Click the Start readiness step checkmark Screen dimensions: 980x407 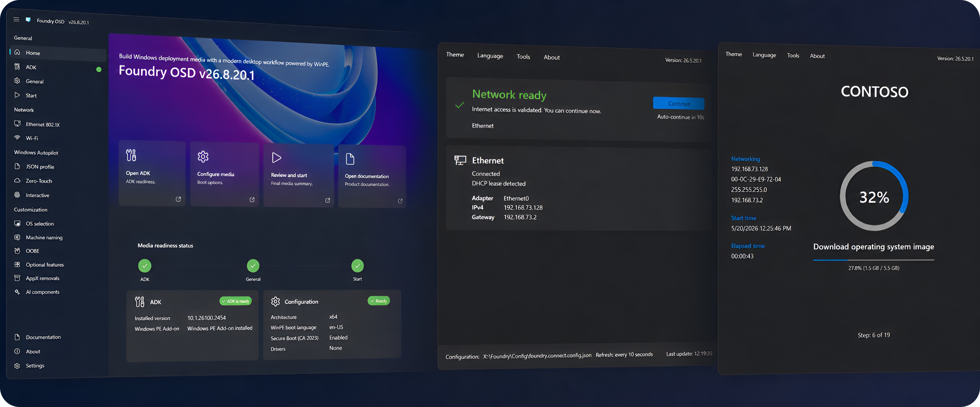(357, 266)
